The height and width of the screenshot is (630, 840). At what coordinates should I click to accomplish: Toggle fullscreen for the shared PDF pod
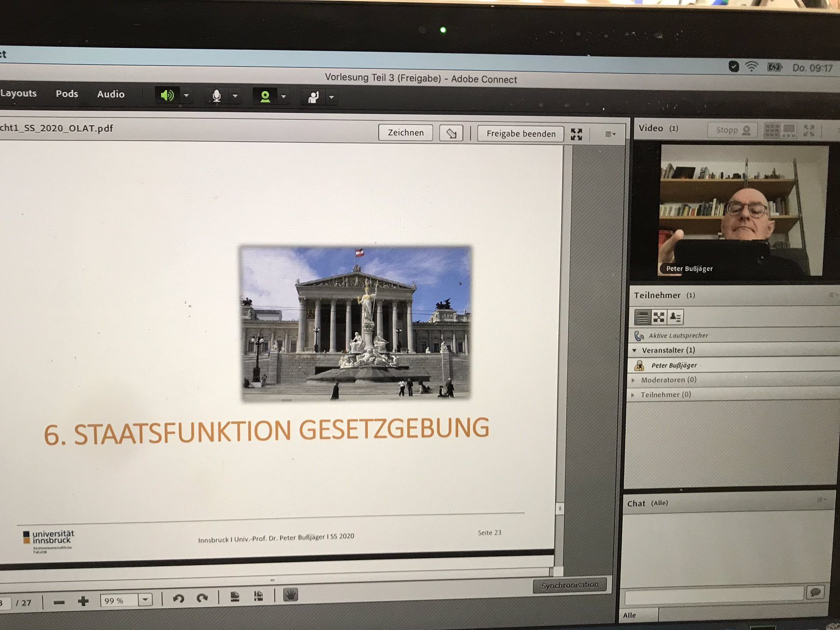[x=577, y=134]
